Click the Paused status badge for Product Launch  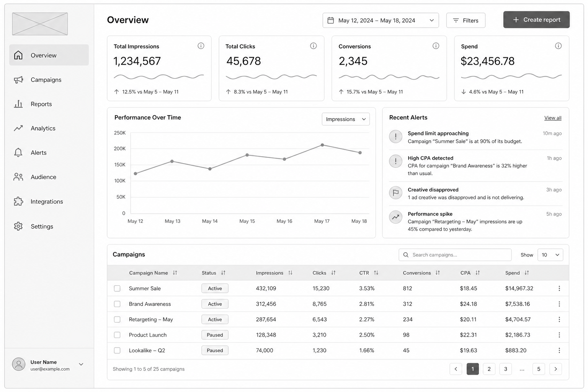coord(215,335)
